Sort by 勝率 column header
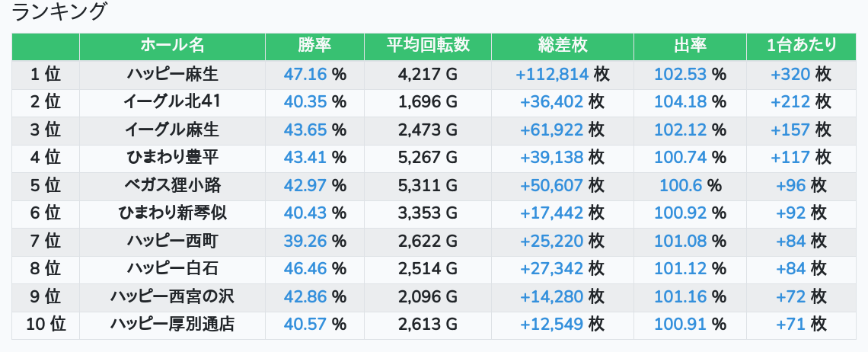The image size is (868, 352). [x=314, y=46]
